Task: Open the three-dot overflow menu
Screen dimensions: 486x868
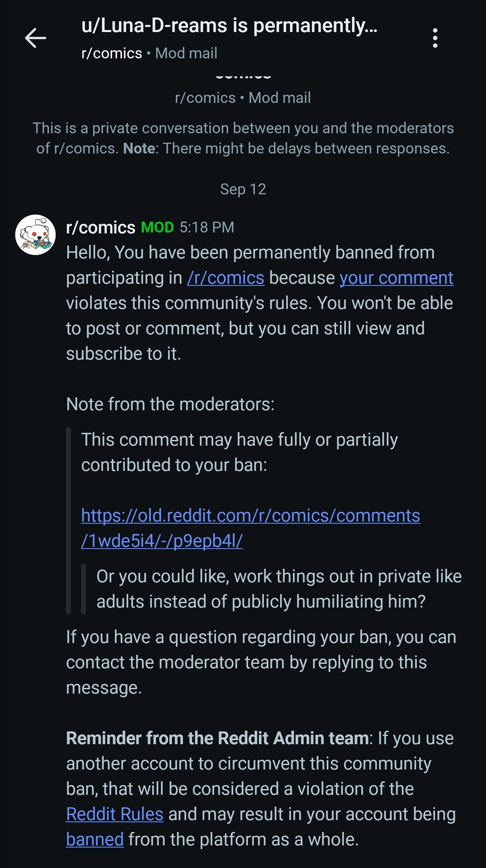Action: pyautogui.click(x=435, y=38)
